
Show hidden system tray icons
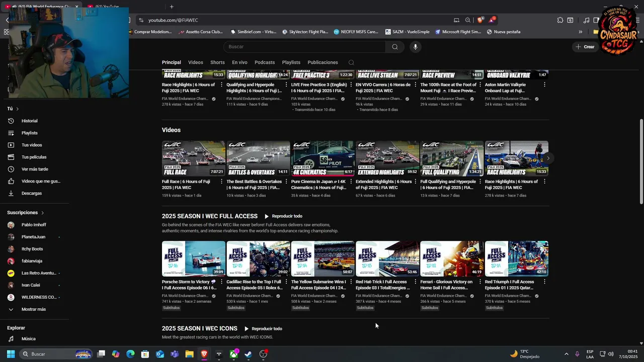[x=566, y=354]
